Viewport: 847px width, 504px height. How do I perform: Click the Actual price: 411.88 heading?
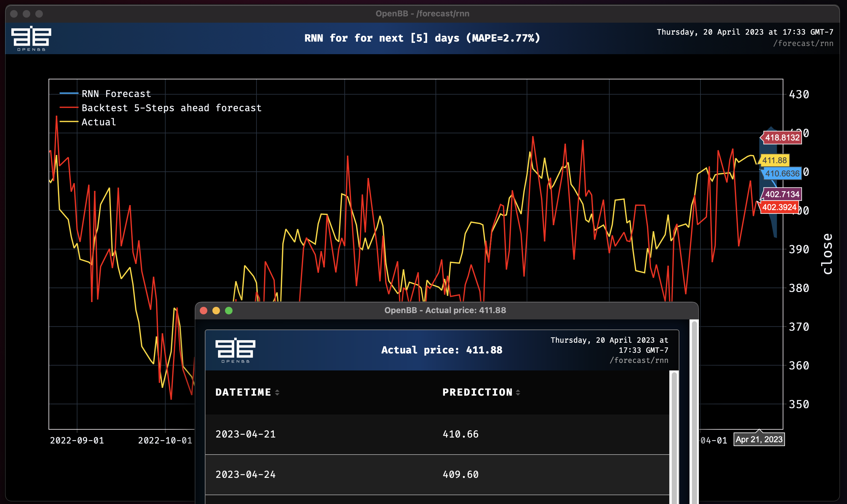442,350
